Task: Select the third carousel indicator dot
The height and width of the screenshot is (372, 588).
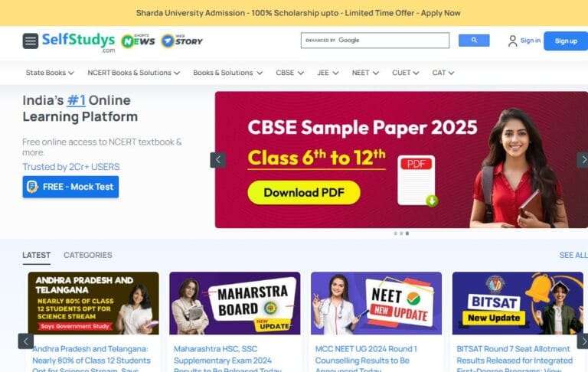Action: [x=407, y=233]
